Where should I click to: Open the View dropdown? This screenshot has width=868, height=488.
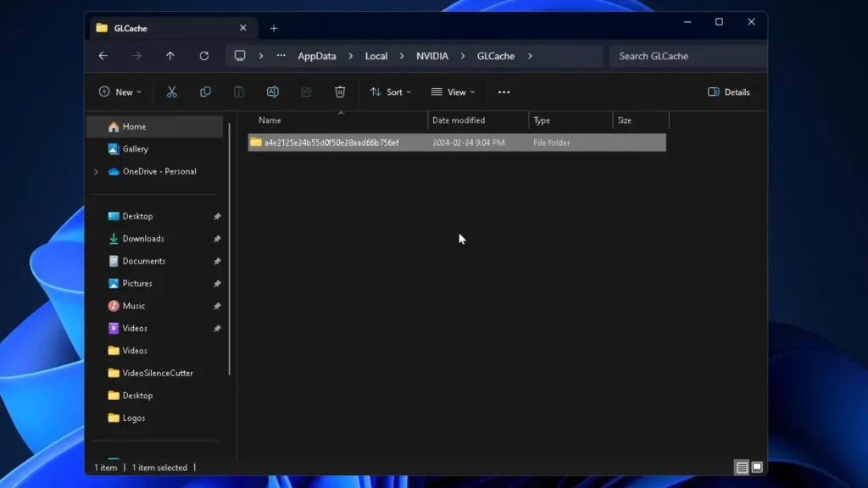point(453,91)
